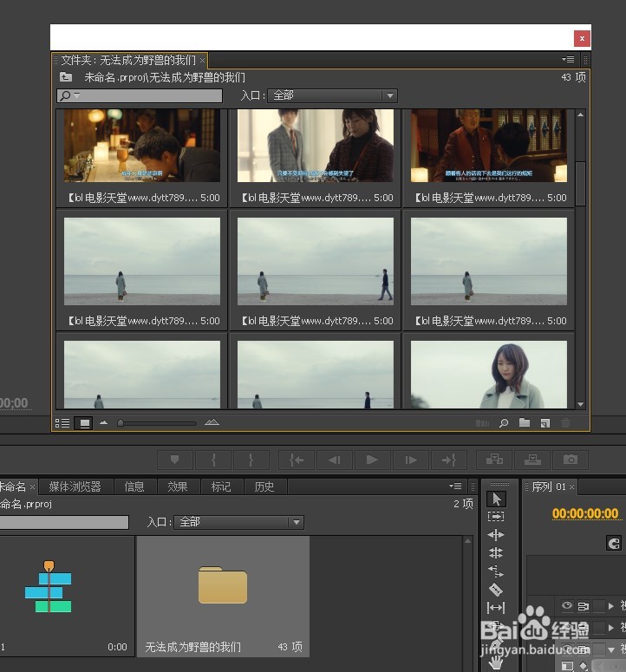
Task: Select the Hand tool
Action: tap(496, 662)
